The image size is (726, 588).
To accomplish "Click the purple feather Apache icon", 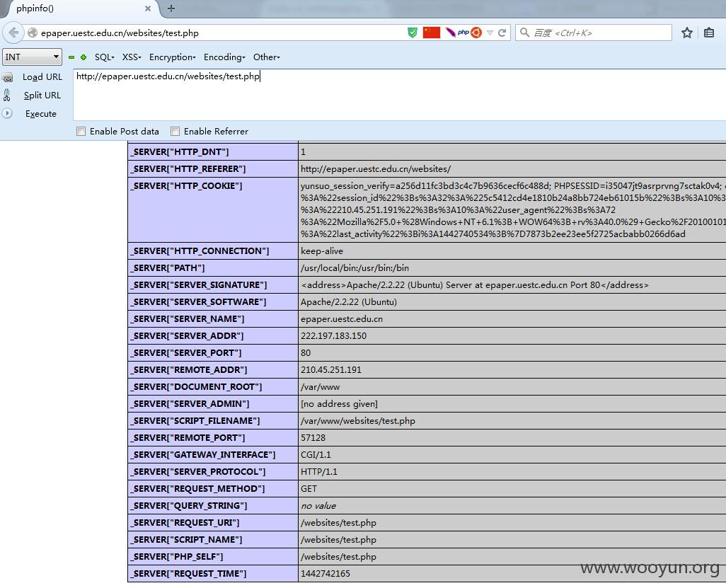I will (450, 33).
